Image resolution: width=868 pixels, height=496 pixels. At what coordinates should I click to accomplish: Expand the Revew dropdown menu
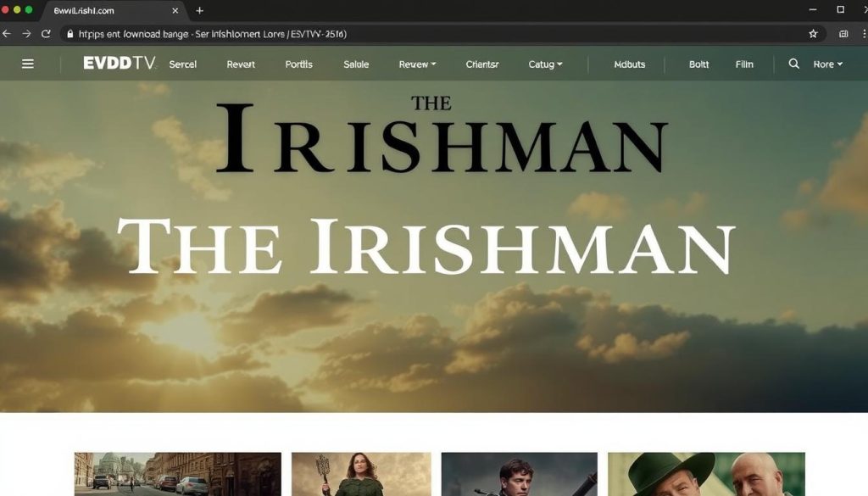tap(417, 64)
